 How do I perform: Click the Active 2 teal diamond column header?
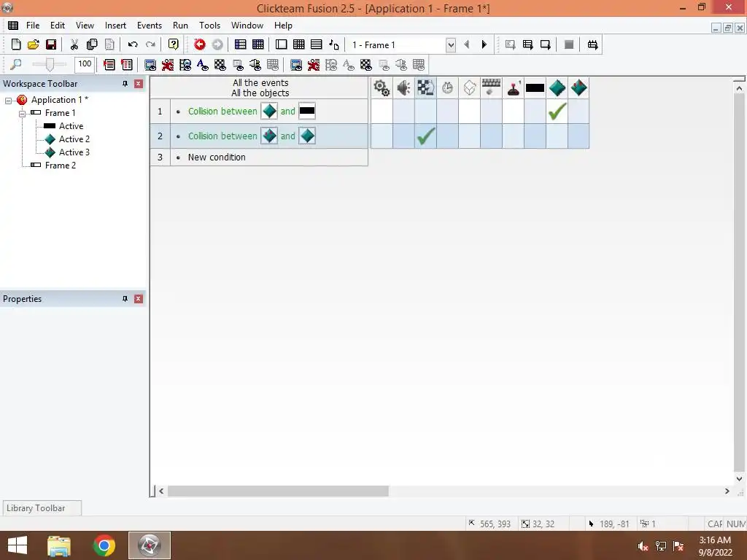557,87
